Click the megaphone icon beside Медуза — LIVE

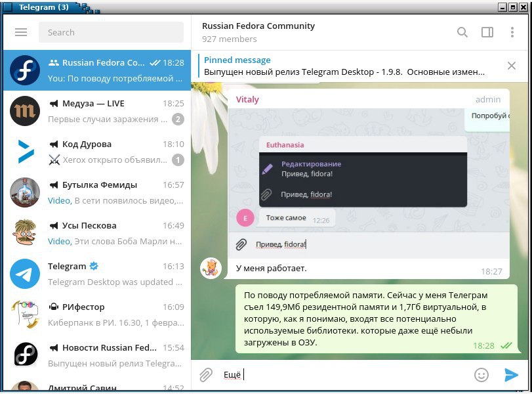[54, 104]
